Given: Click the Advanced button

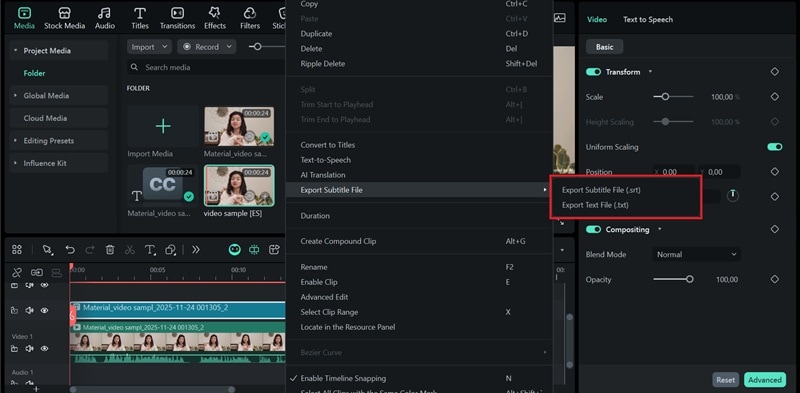Looking at the screenshot, I should point(765,380).
